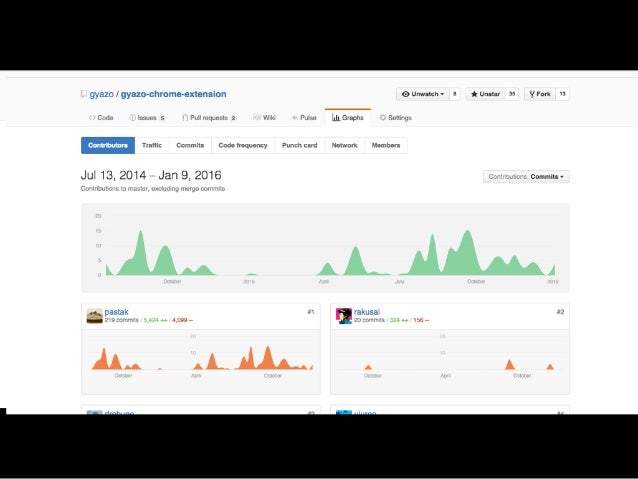Open gyazo-chrome-extension repository link
Image resolution: width=638 pixels, height=479 pixels.
[173, 94]
